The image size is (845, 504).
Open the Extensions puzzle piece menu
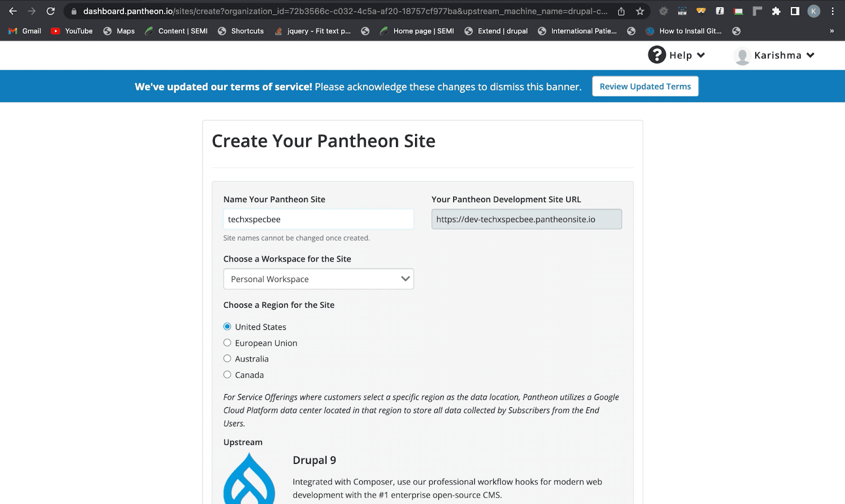776,11
